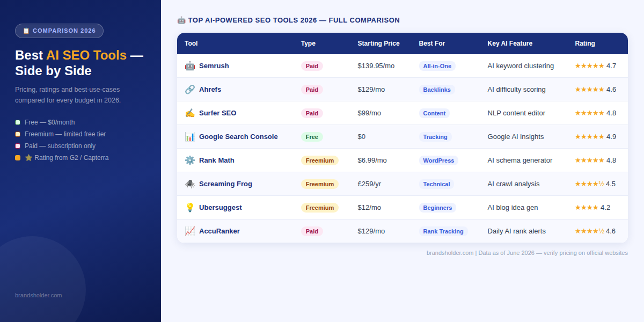644x322 pixels.
Task: Select the Beginners tag
Action: tap(437, 208)
